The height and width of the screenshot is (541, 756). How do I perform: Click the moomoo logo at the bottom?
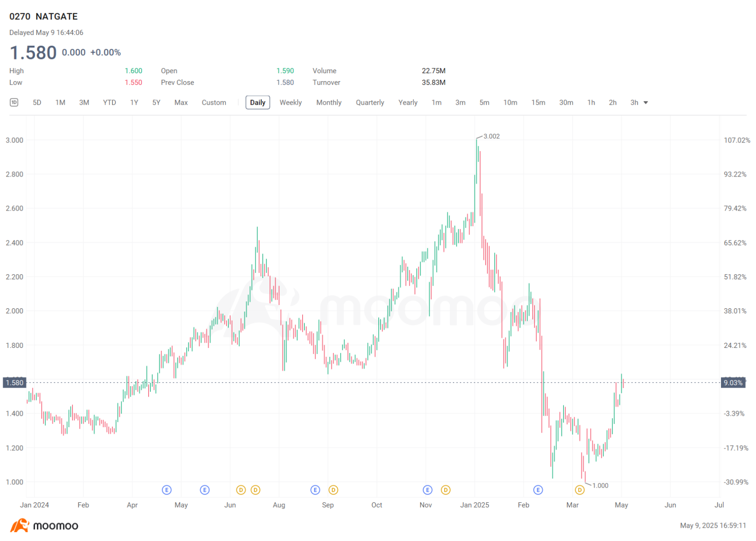pyautogui.click(x=44, y=525)
